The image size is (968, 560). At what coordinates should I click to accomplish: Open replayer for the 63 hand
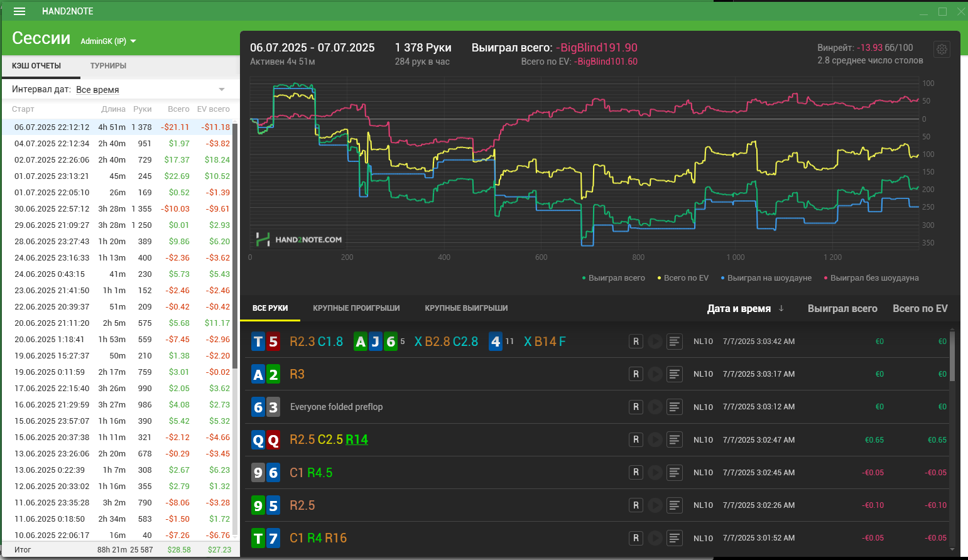[636, 407]
